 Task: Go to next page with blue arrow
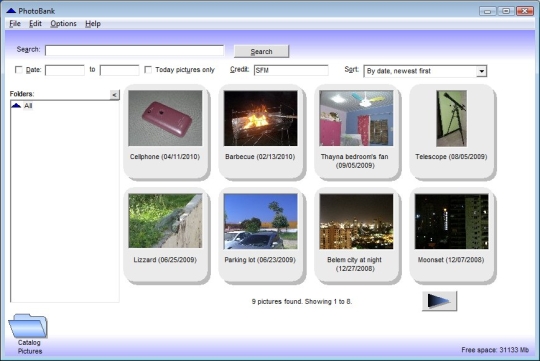click(x=439, y=301)
